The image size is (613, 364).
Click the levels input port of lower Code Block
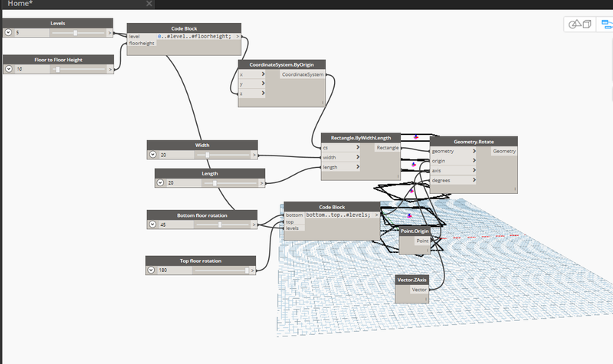294,228
